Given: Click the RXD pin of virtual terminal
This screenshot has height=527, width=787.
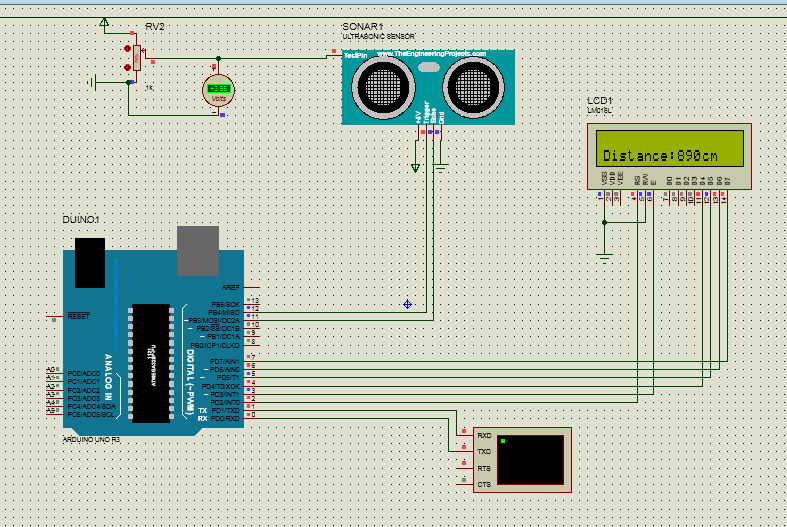Looking at the screenshot, I should click(x=484, y=435).
